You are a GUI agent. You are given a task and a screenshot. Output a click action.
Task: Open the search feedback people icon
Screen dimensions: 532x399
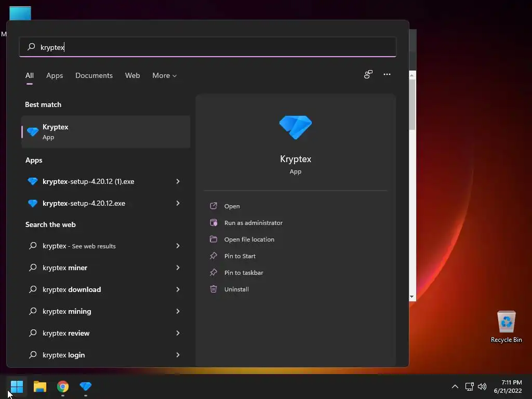[368, 74]
